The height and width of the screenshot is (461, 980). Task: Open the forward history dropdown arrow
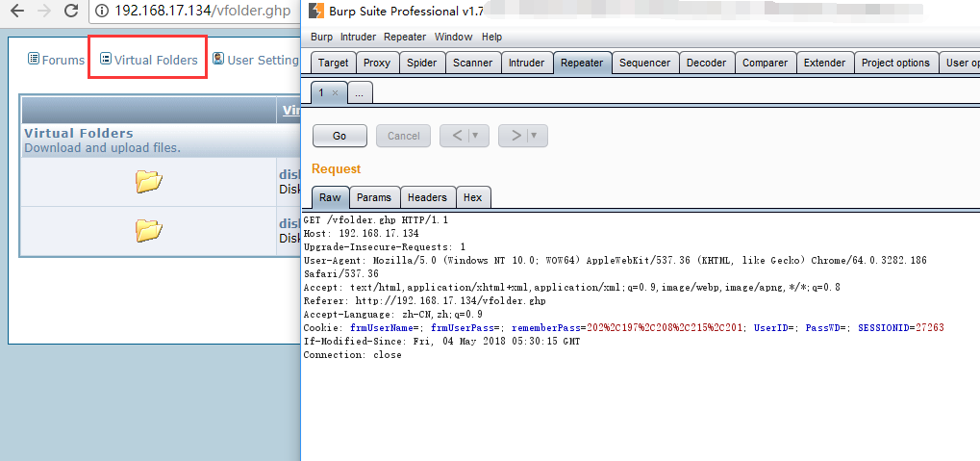click(536, 136)
